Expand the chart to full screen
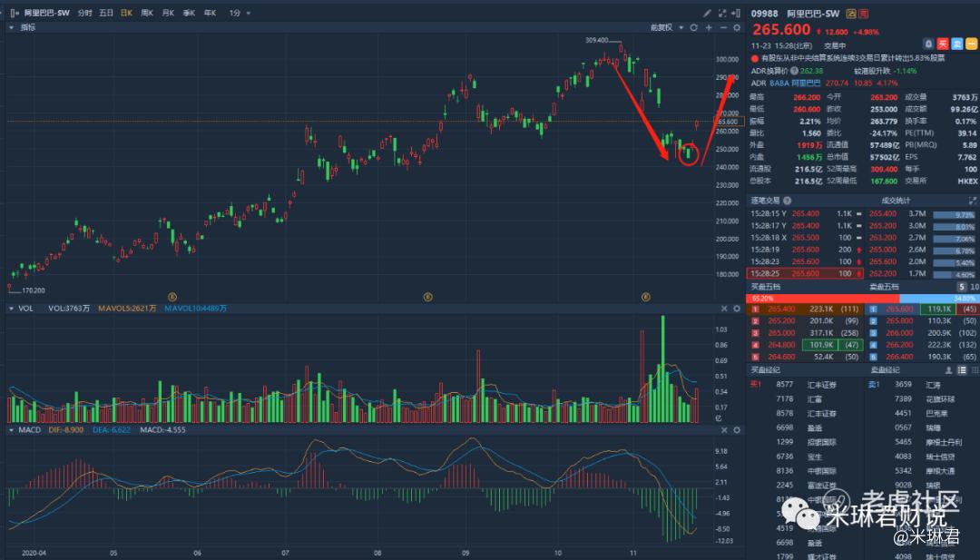 [x=722, y=13]
